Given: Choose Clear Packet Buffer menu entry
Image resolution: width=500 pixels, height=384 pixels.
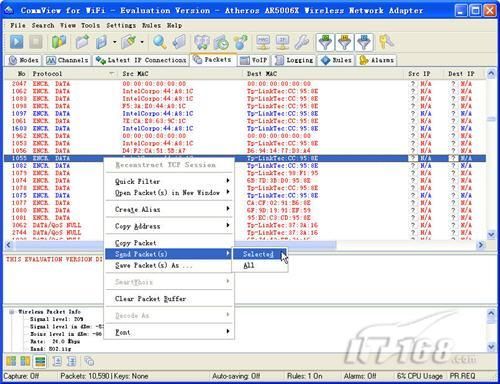Looking at the screenshot, I should coord(169,299).
